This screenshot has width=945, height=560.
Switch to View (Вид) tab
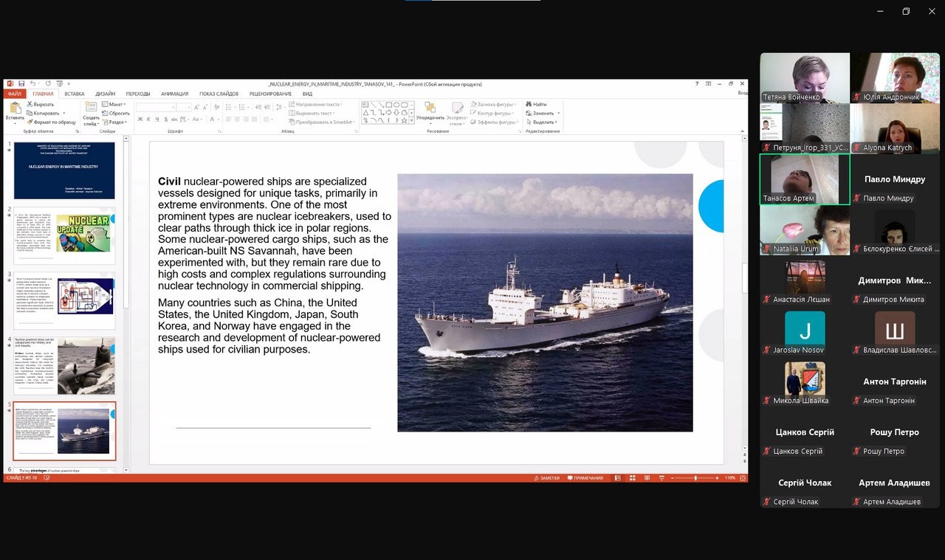[x=307, y=94]
